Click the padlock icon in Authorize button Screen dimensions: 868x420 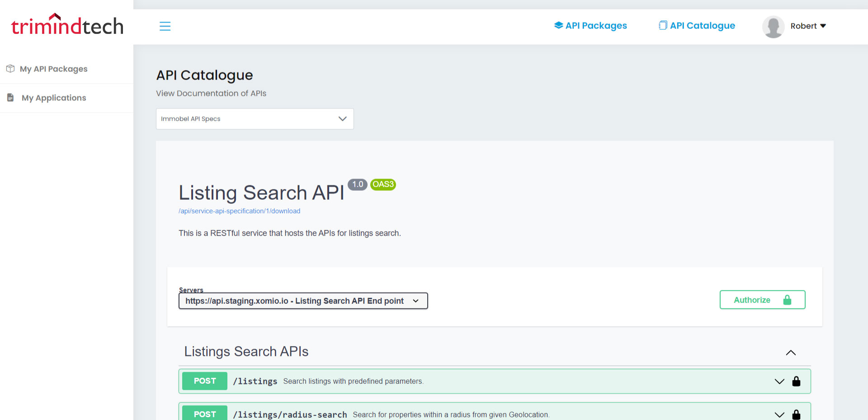(787, 300)
